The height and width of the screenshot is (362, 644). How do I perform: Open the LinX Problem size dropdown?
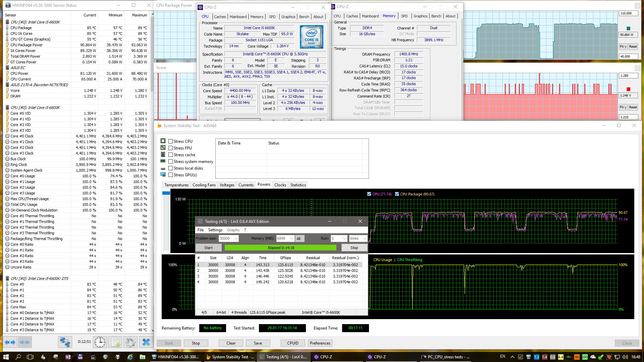coord(236,238)
